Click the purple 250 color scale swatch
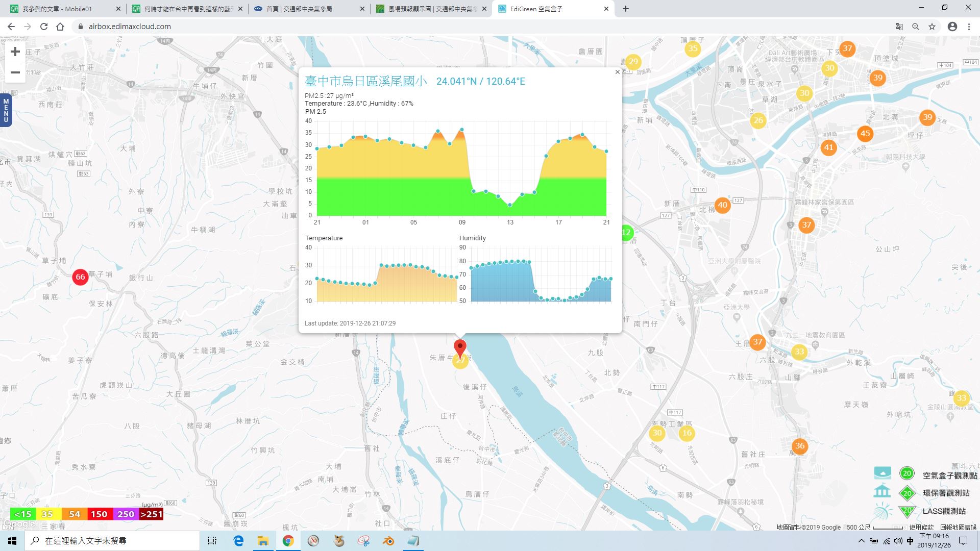This screenshot has width=980, height=551. click(126, 514)
